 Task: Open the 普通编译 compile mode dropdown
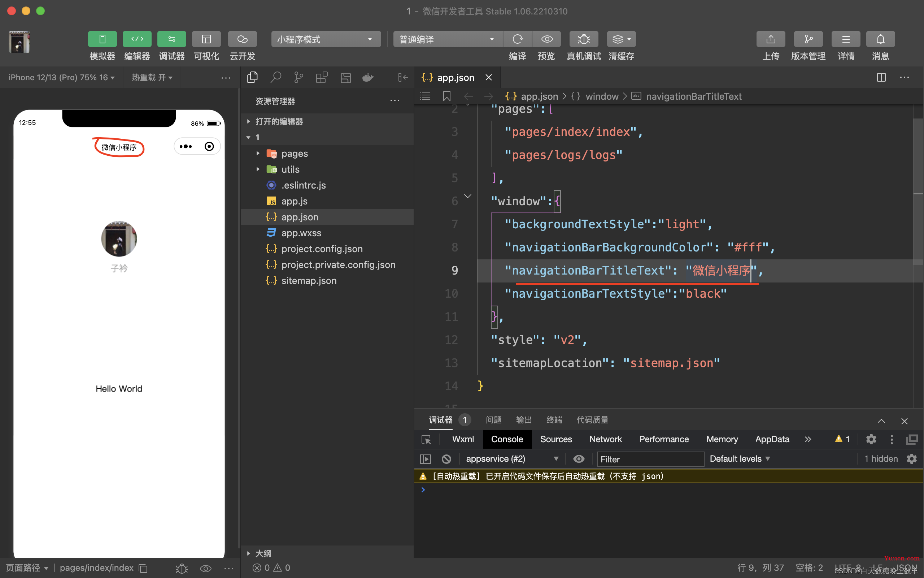[448, 39]
